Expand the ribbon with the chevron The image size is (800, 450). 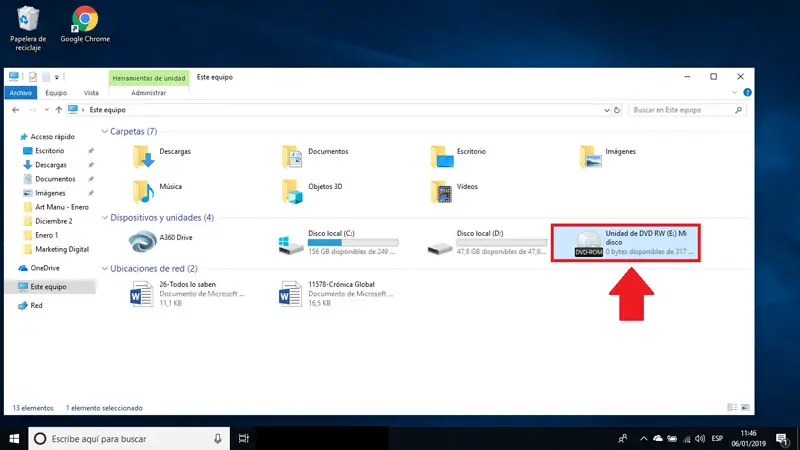tap(735, 92)
